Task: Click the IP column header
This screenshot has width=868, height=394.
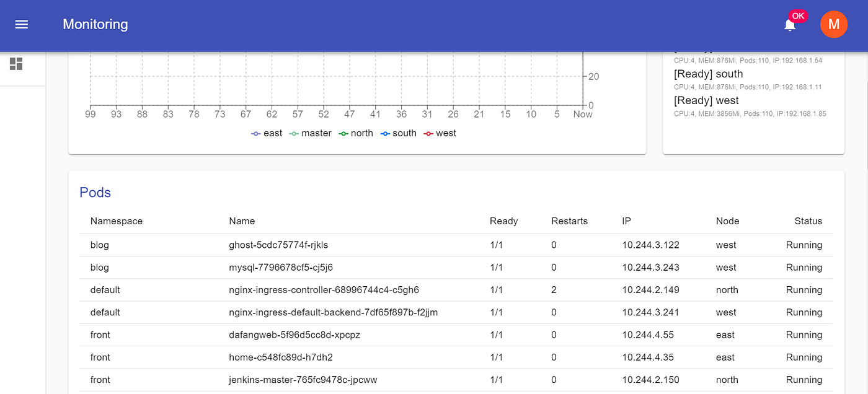Action: pyautogui.click(x=626, y=221)
